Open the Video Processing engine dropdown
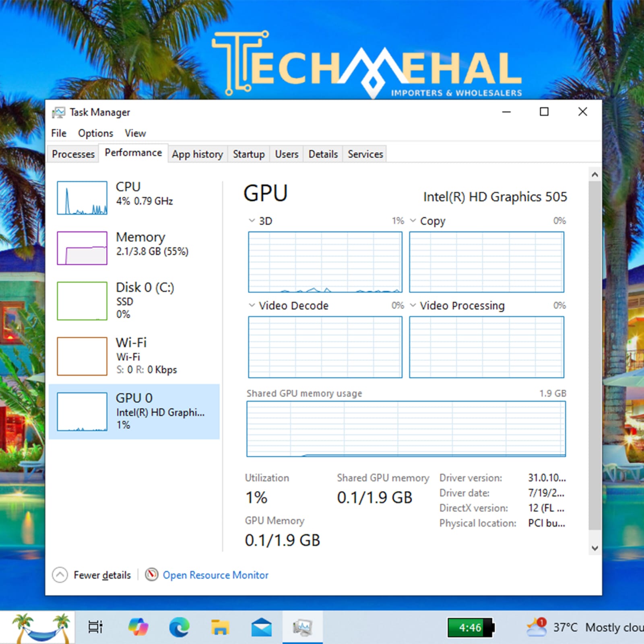The height and width of the screenshot is (644, 644). click(x=413, y=305)
